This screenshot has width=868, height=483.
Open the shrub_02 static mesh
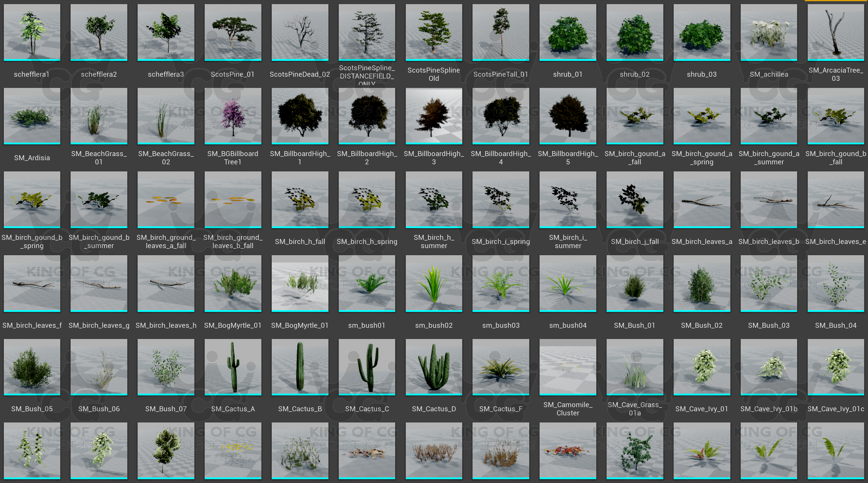635,32
